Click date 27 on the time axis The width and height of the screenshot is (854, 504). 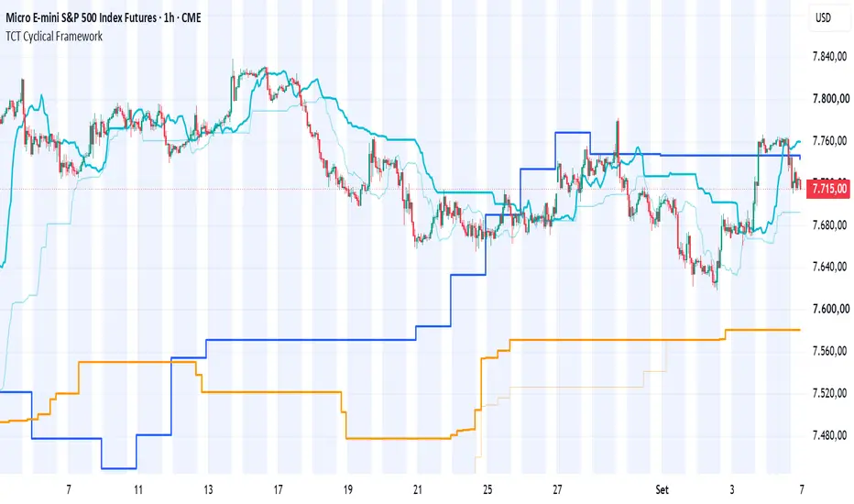click(x=557, y=490)
